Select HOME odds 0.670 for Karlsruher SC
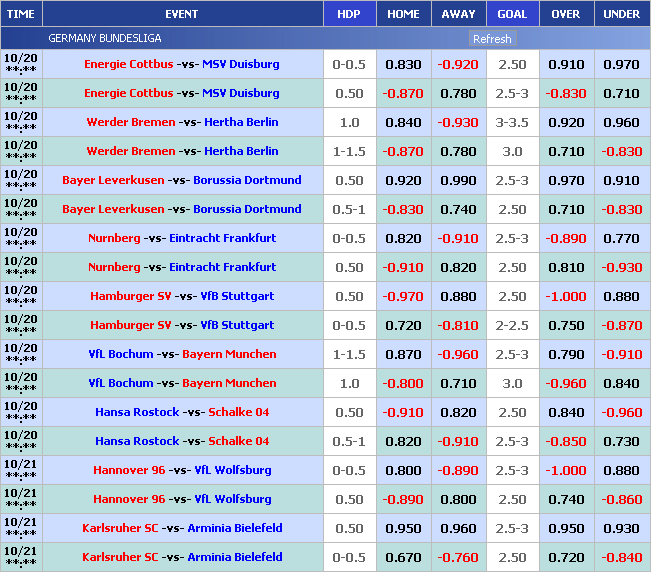 coord(403,557)
